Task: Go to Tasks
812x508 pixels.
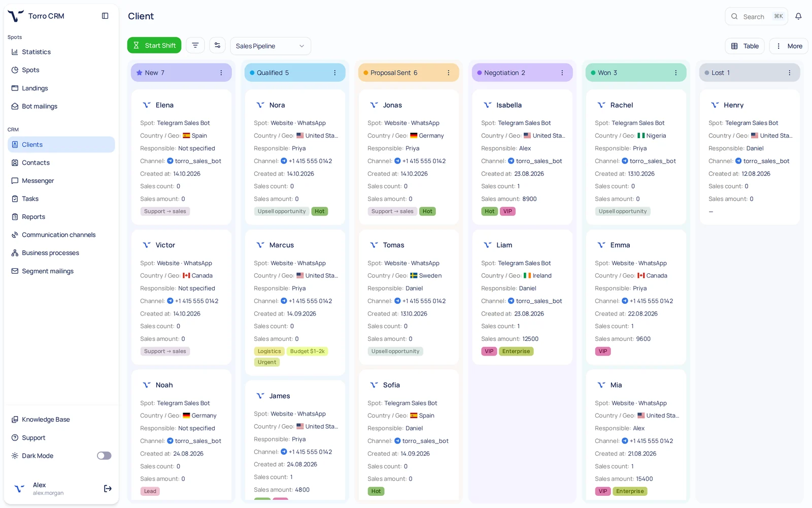Action: tap(61, 199)
